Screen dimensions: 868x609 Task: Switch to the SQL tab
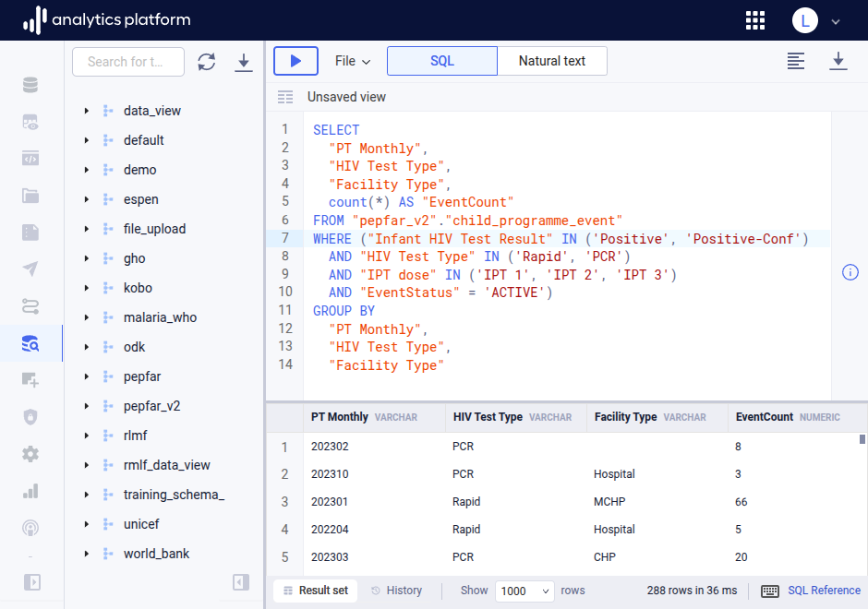441,61
